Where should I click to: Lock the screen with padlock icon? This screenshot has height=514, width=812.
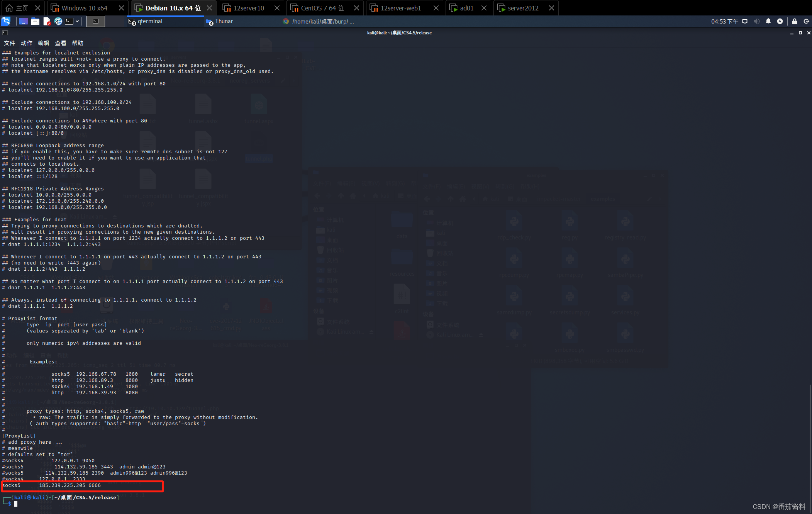(x=794, y=21)
